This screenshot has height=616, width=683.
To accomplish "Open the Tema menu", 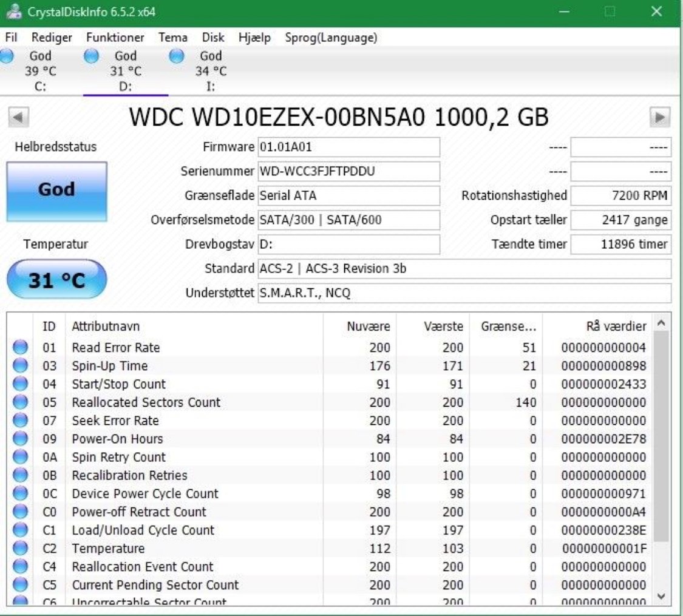I will pos(173,38).
